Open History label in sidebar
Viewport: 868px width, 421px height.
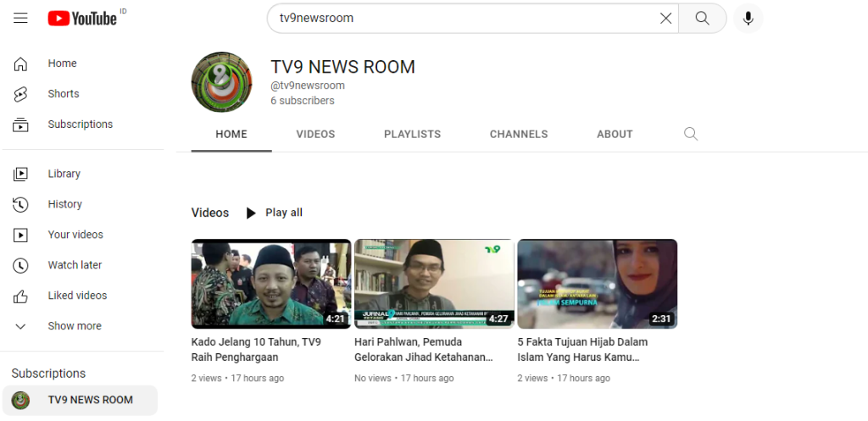pos(64,204)
